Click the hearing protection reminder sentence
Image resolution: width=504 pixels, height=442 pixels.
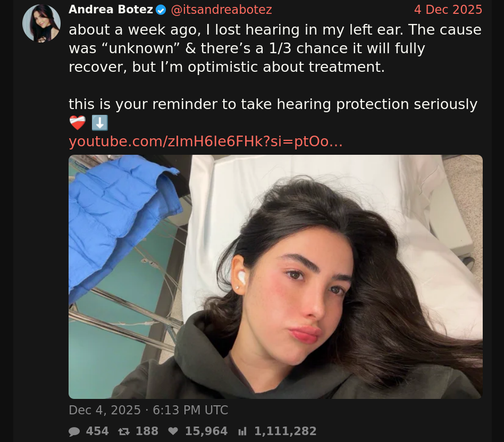coord(273,104)
